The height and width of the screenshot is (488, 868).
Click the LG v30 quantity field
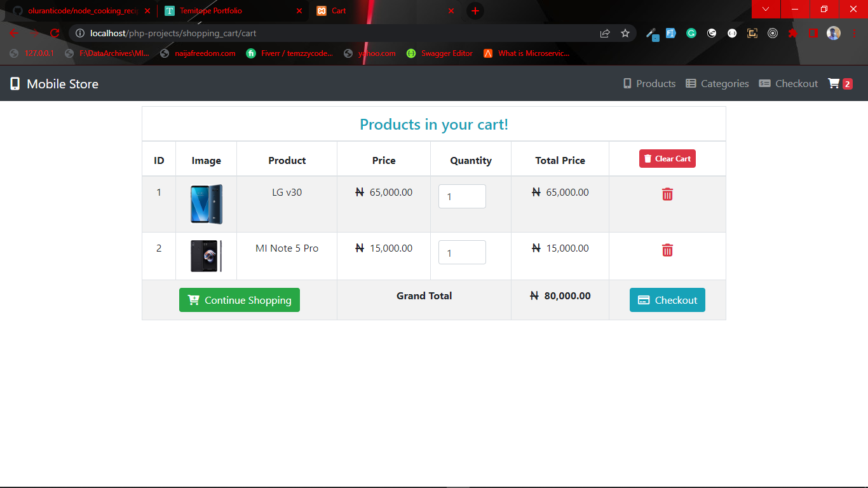462,196
